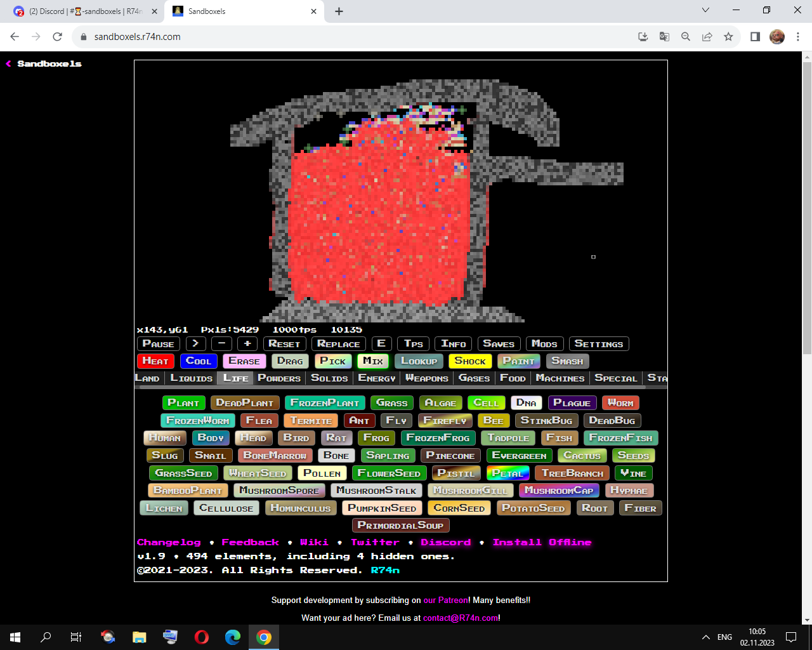Select the Mix tool
The width and height of the screenshot is (812, 650).
click(x=373, y=361)
